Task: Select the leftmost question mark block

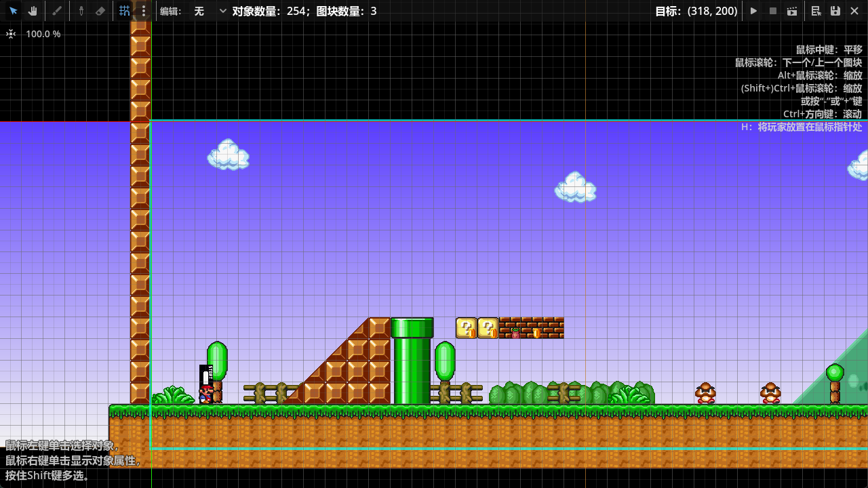Action: [x=467, y=328]
